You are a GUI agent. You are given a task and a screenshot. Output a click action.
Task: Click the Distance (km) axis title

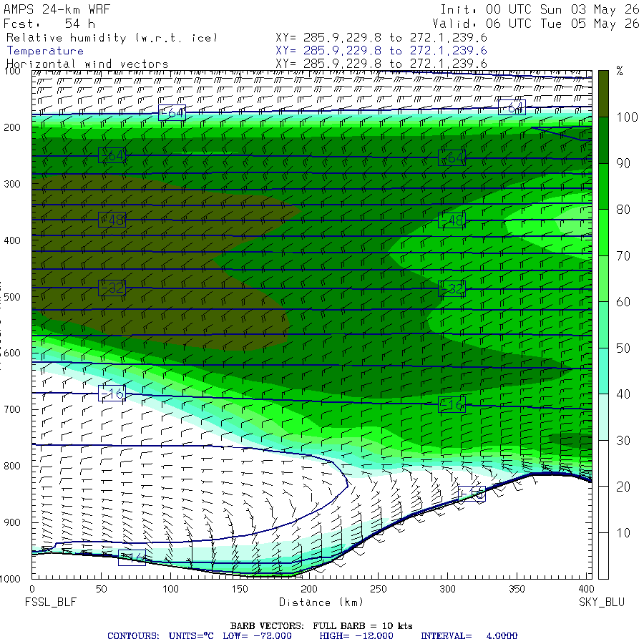pyautogui.click(x=321, y=602)
